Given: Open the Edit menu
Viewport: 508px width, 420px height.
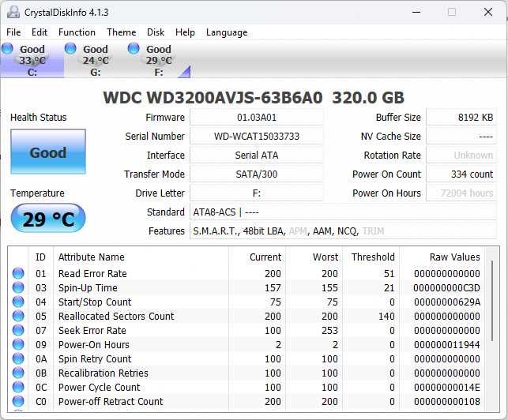Looking at the screenshot, I should 40,32.
